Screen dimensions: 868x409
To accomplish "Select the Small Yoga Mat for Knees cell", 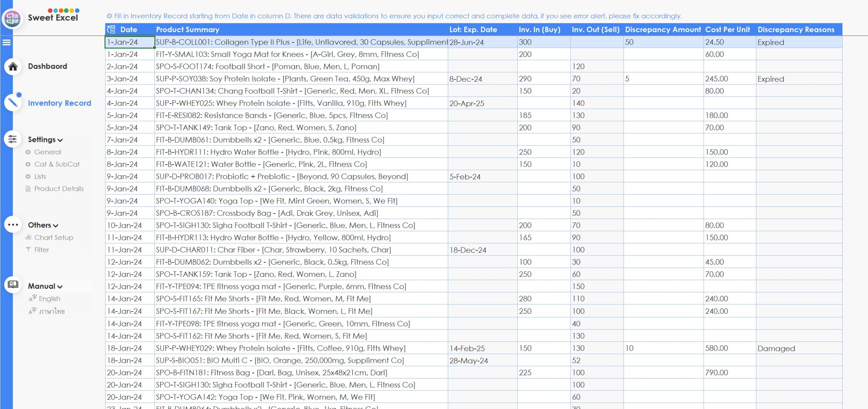I will point(301,54).
